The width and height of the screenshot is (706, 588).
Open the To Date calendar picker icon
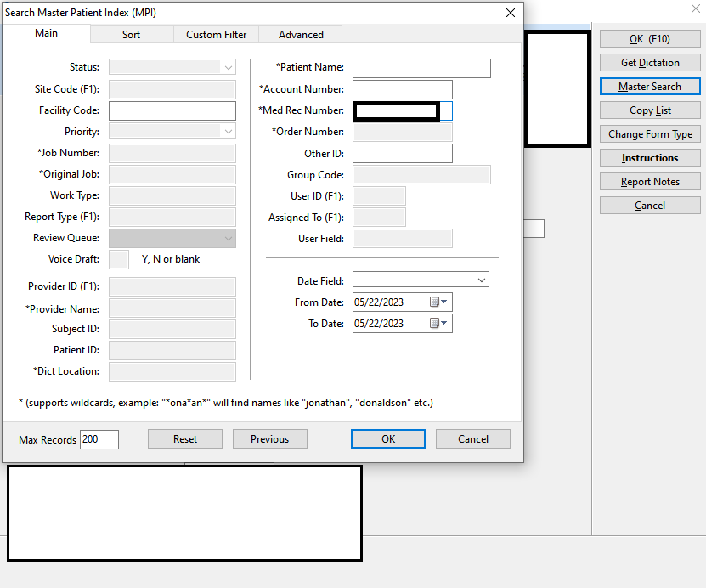[x=438, y=323]
